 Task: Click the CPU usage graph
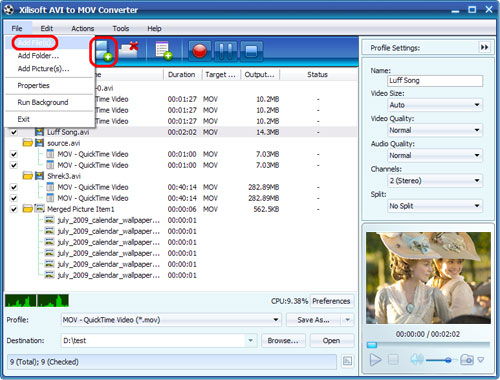point(37,300)
